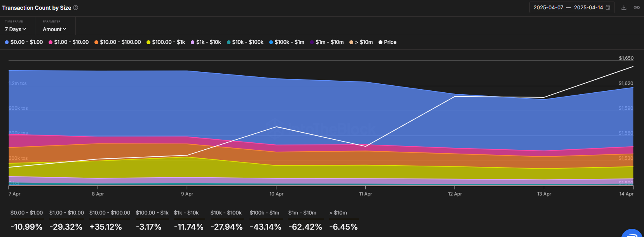644x237 pixels.
Task: Select the $1m - $10m summary tab
Action: [x=305, y=220]
